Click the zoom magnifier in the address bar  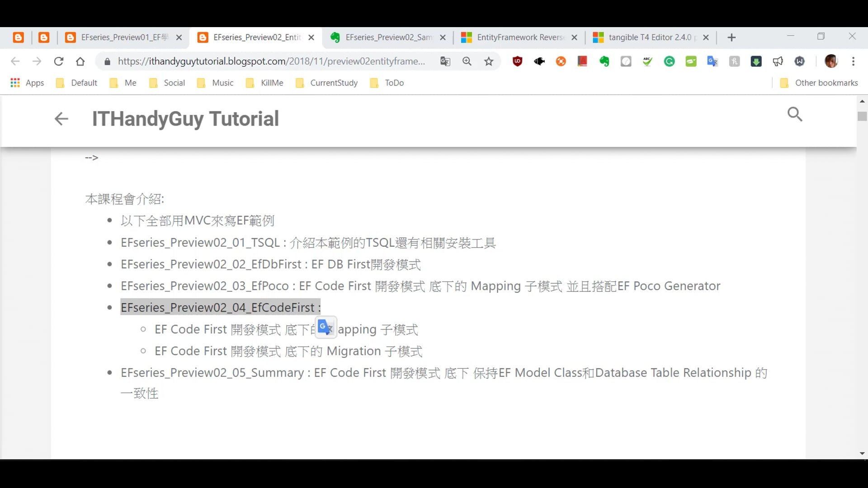(467, 61)
